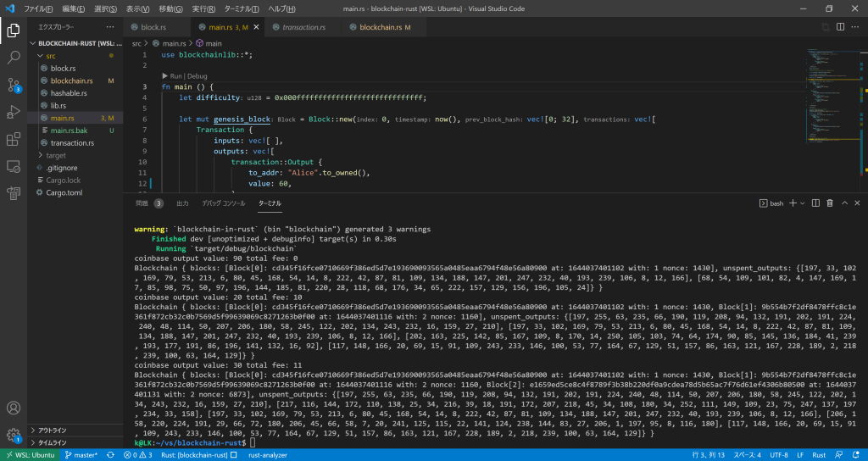Close the terminal panel
This screenshot has height=461, width=868.
point(858,203)
